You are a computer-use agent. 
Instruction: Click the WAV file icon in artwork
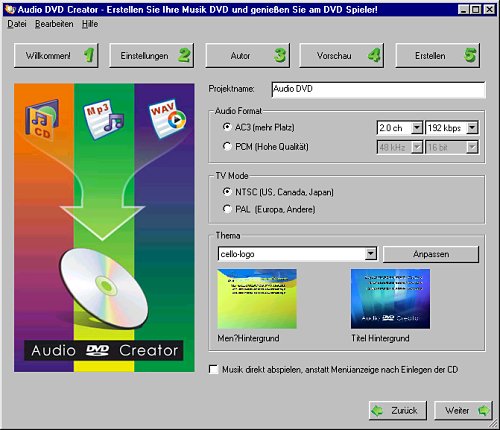[x=167, y=118]
